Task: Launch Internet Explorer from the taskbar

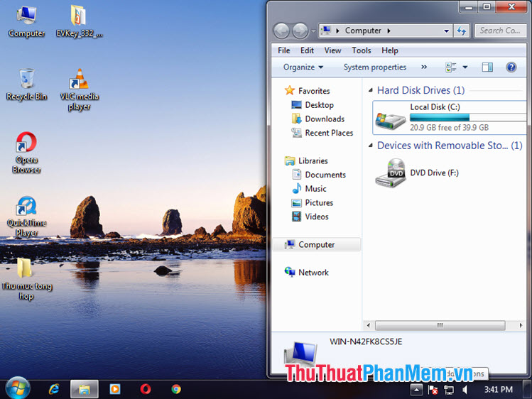Action: (x=53, y=389)
